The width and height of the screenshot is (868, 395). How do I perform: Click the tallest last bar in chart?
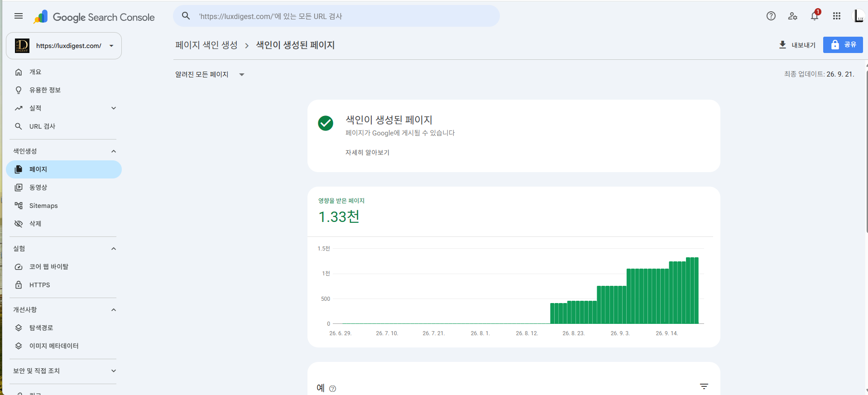(696, 290)
